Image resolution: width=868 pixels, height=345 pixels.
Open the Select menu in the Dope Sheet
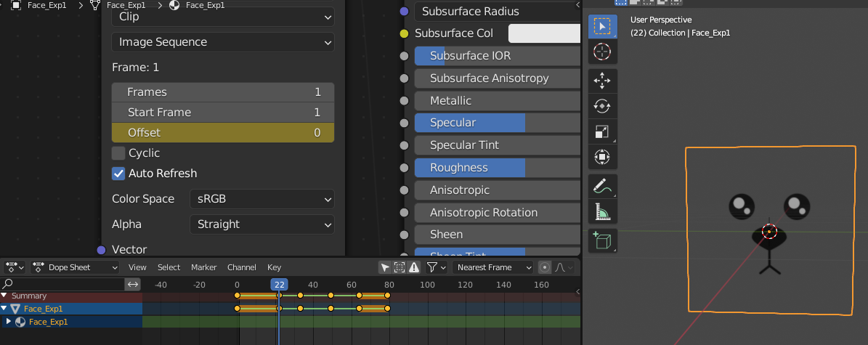tap(169, 267)
